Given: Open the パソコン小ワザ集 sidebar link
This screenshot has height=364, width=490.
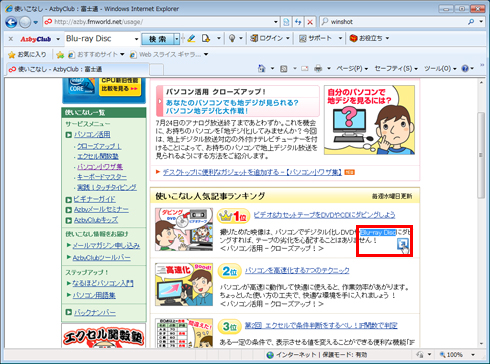Looking at the screenshot, I should [100, 167].
